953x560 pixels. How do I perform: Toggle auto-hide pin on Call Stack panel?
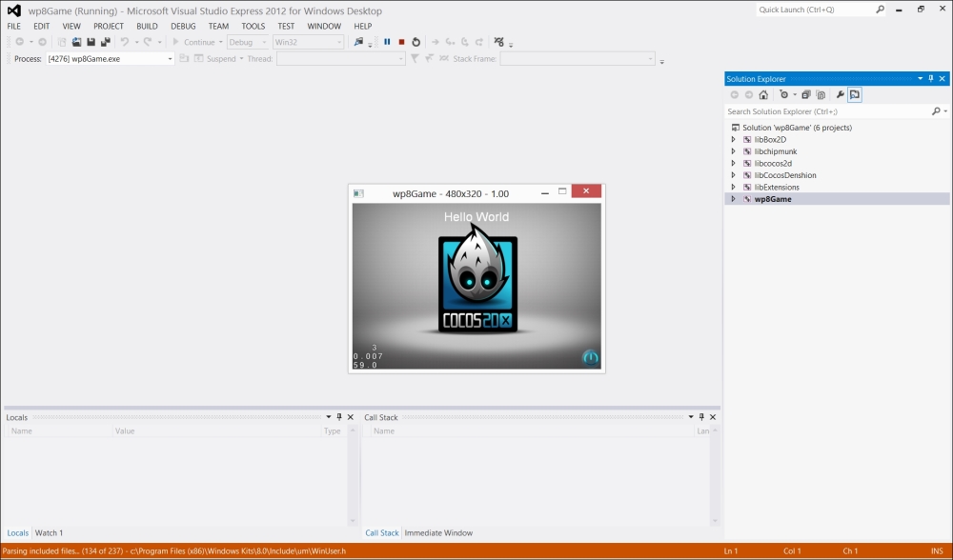701,417
